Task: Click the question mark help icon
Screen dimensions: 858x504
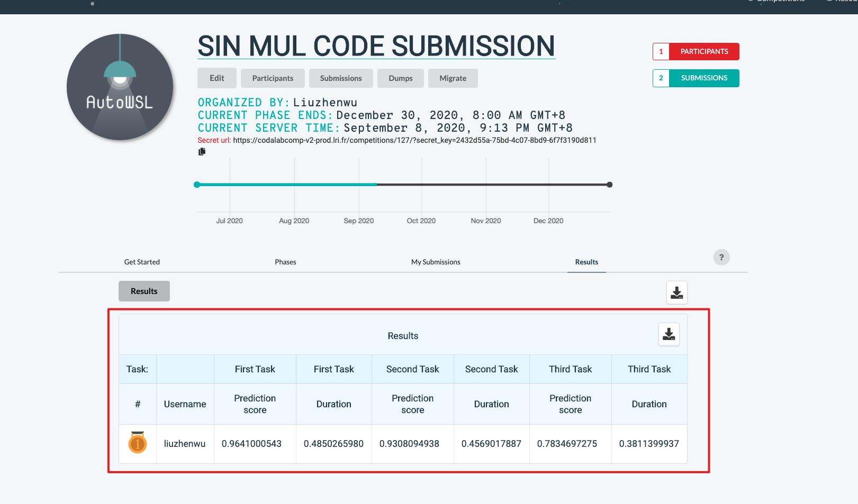Action: (x=721, y=258)
